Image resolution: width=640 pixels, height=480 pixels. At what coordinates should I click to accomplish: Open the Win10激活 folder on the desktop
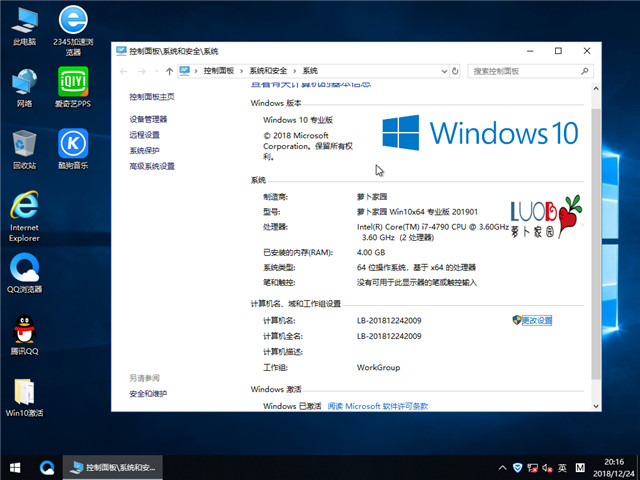click(24, 398)
